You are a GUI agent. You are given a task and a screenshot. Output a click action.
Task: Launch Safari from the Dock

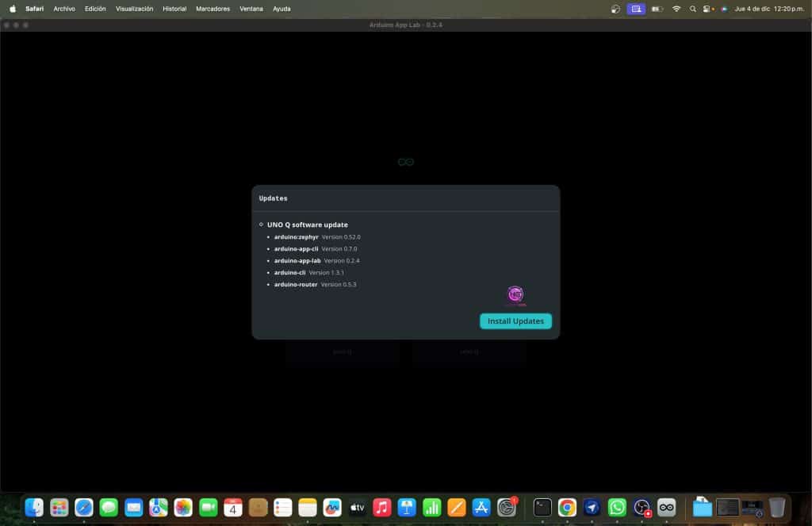pyautogui.click(x=84, y=507)
